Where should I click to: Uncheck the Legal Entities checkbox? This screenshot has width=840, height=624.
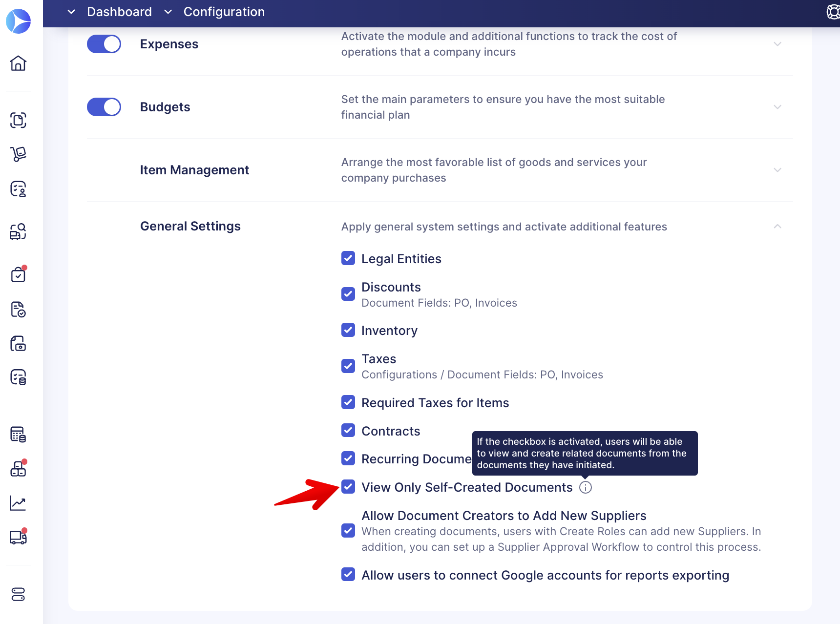(348, 258)
